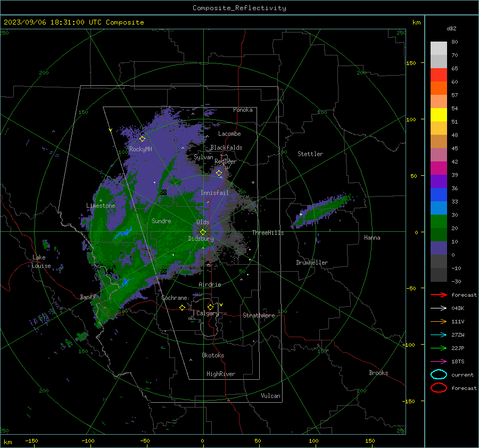The width and height of the screenshot is (479, 448).
Task: Click the magenta 18TS arrow icon
Action: click(x=439, y=362)
